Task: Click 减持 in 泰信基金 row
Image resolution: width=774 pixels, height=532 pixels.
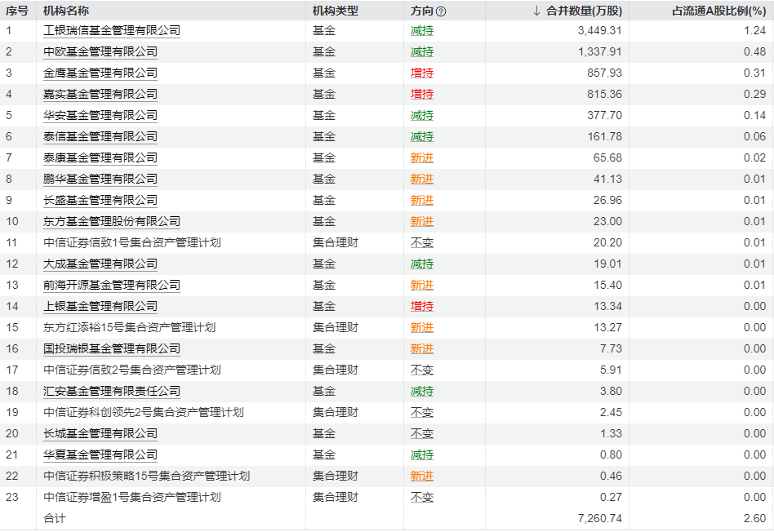Action: coord(422,137)
